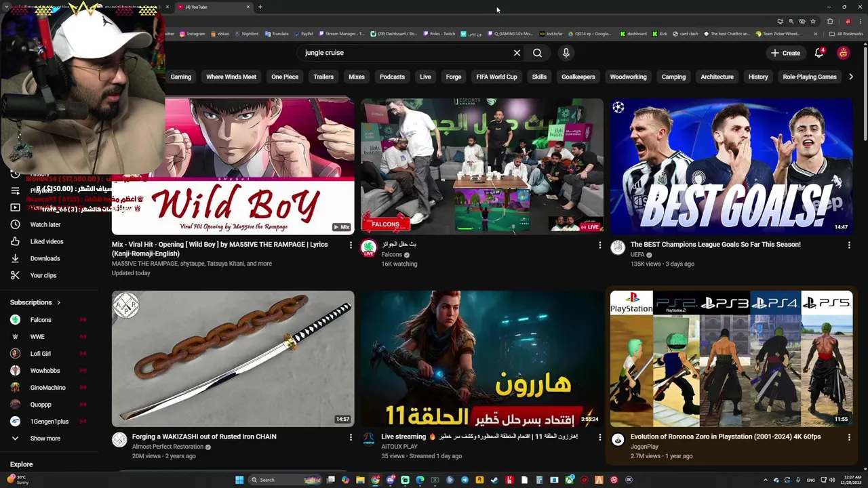The height and width of the screenshot is (488, 868).
Task: Click the Watch later clock icon
Action: tap(15, 224)
